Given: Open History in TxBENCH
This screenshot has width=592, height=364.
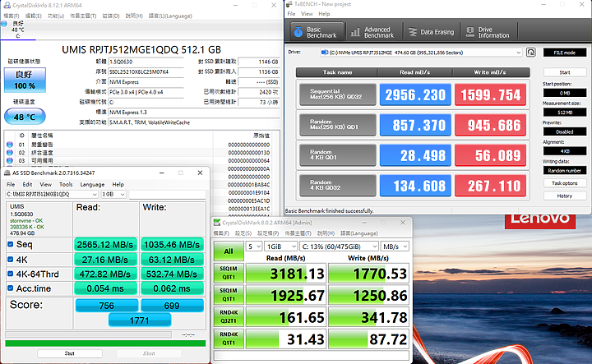Looking at the screenshot, I should 564,196.
